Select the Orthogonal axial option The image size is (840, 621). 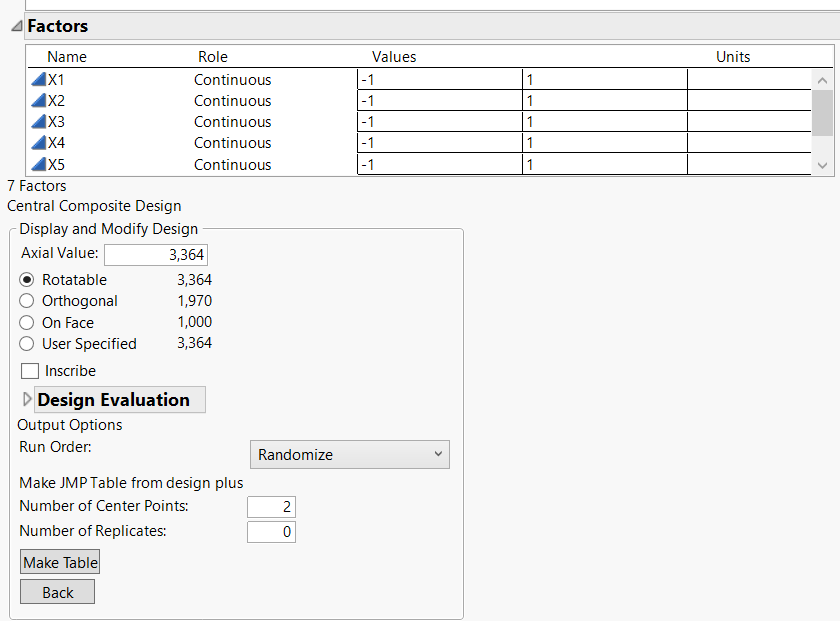(27, 301)
